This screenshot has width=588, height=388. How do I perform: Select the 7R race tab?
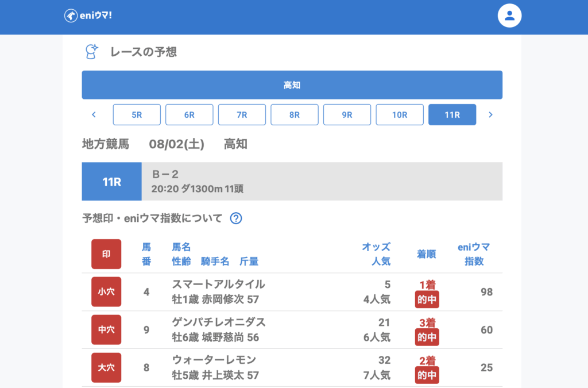pos(242,115)
